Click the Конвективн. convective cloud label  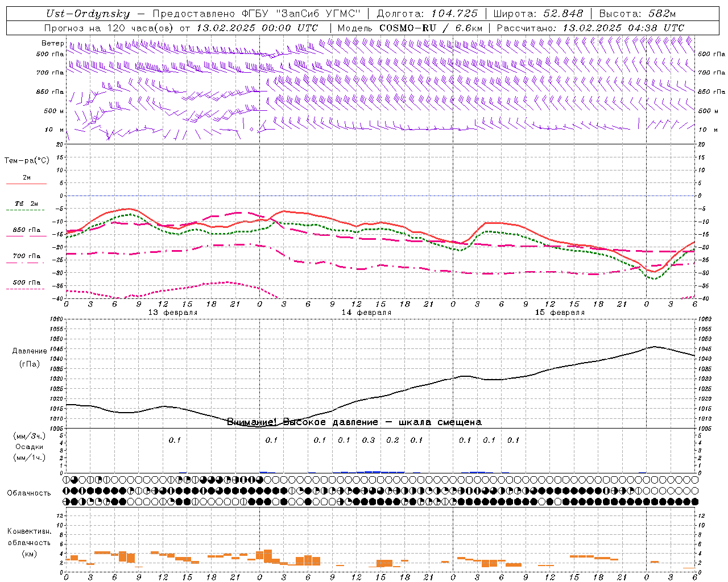tap(29, 531)
